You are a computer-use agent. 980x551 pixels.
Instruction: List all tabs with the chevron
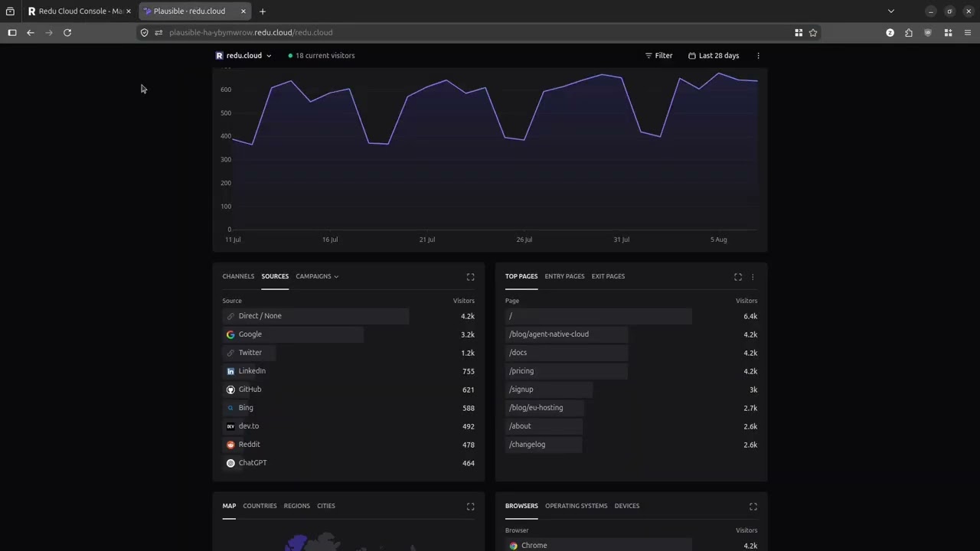coord(890,11)
